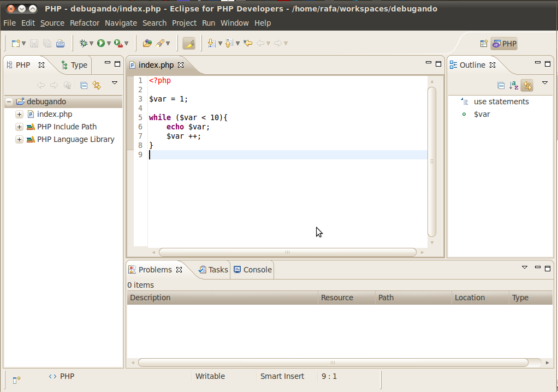Switch to the Tasks tab
This screenshot has height=392, width=558.
(x=213, y=270)
